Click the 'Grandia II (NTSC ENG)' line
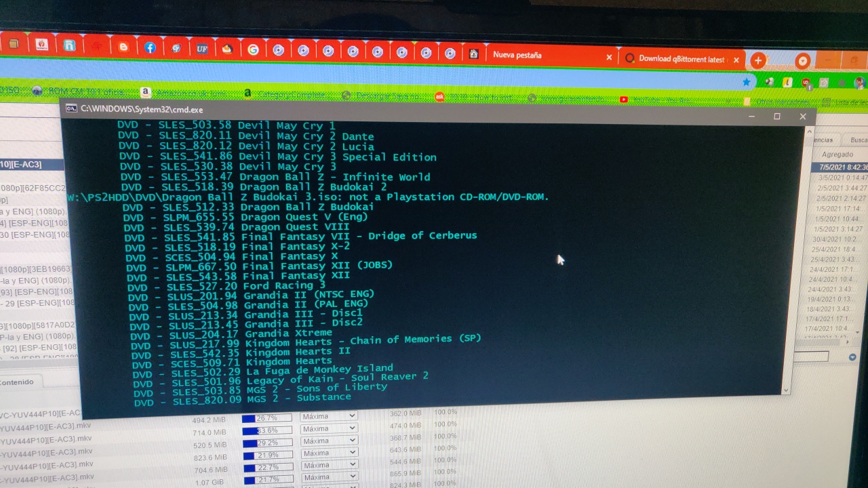 tap(251, 295)
